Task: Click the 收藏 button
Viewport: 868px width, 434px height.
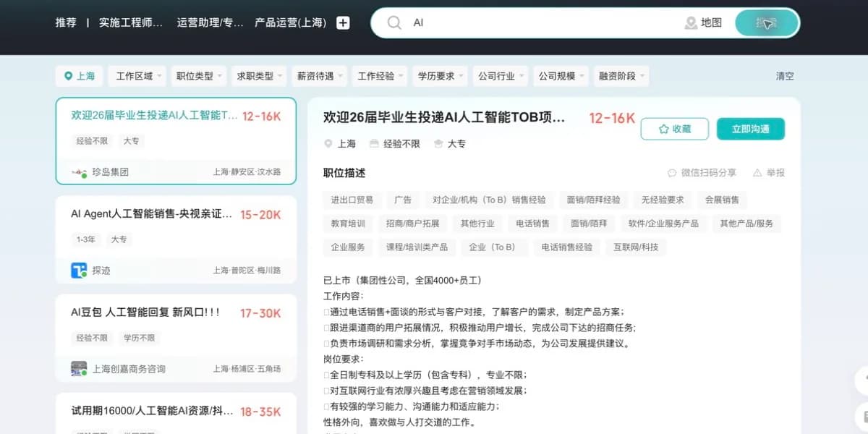Action: [x=674, y=129]
